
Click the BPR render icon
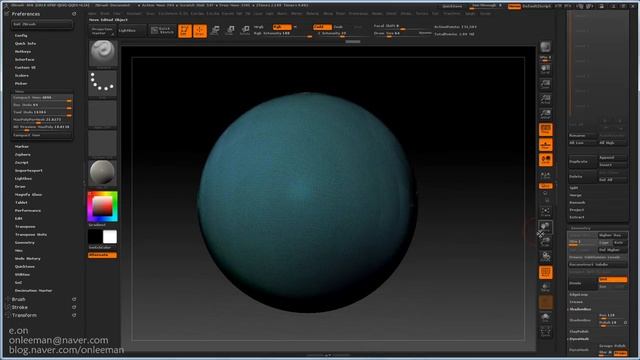coord(545,47)
